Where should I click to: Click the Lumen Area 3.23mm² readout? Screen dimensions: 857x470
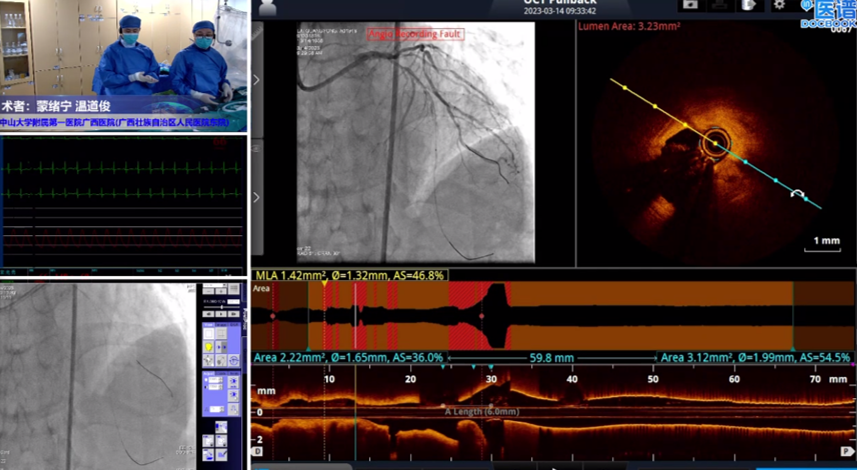[x=630, y=26]
